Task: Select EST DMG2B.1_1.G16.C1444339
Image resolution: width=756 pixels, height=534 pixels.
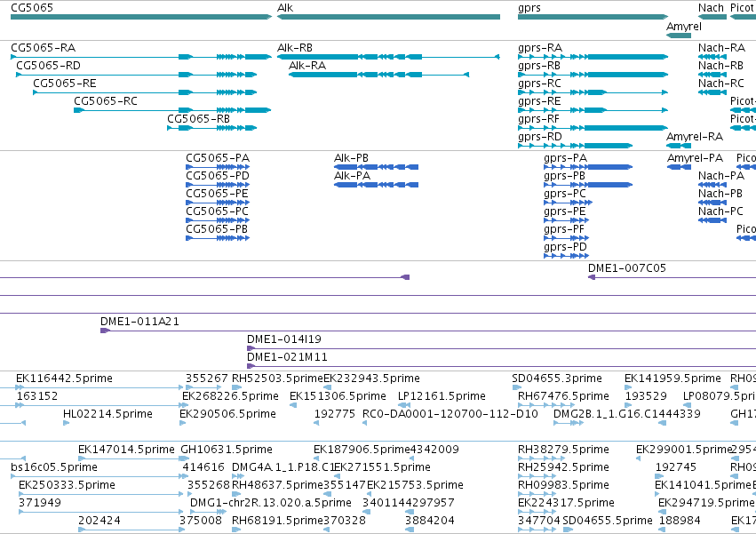Action: [x=627, y=414]
